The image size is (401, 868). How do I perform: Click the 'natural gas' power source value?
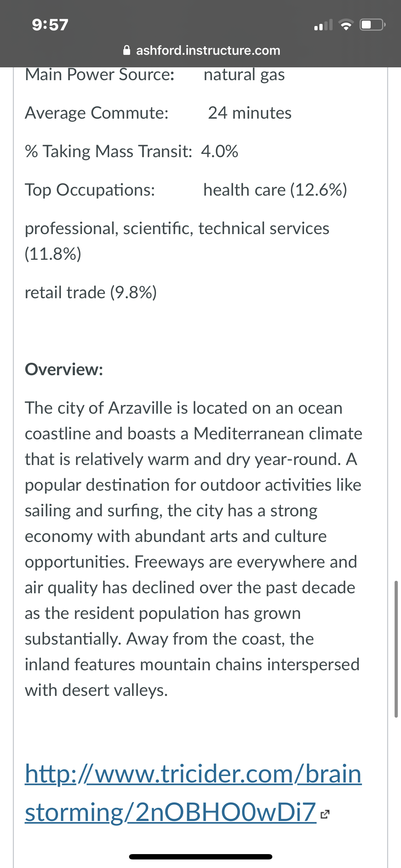[x=244, y=75]
